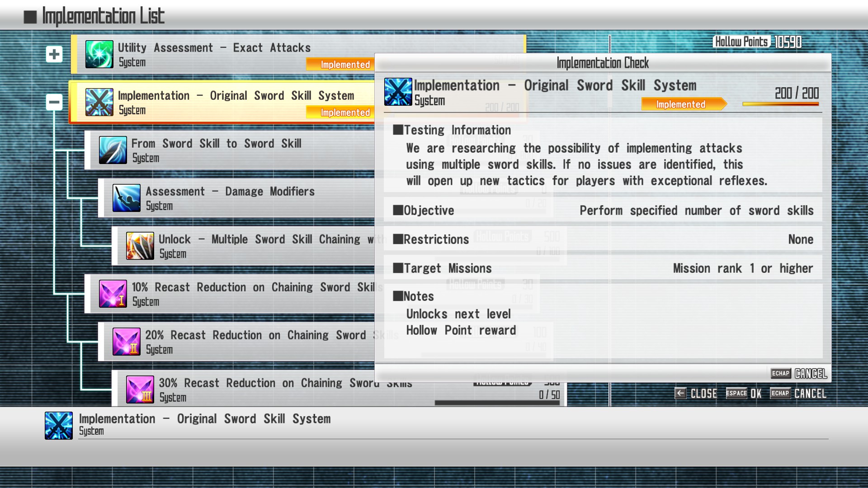
Task: Click the bottom description bar skill icon
Action: click(x=59, y=426)
